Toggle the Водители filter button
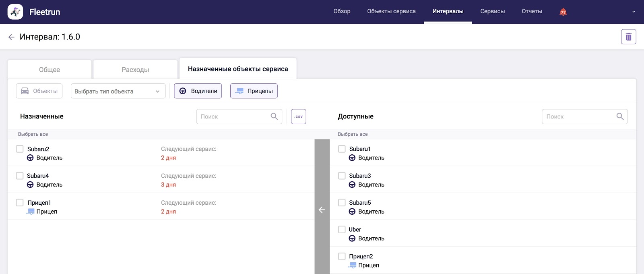644x274 pixels. (x=198, y=91)
